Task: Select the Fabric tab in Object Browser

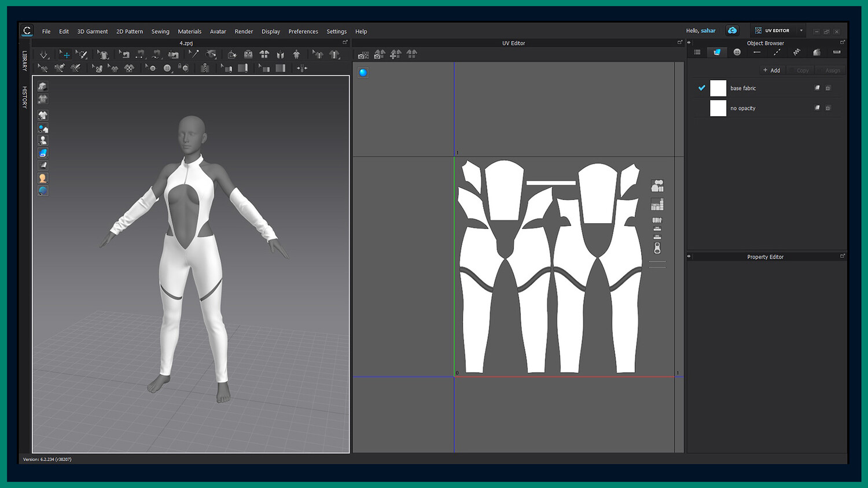Action: coord(717,52)
